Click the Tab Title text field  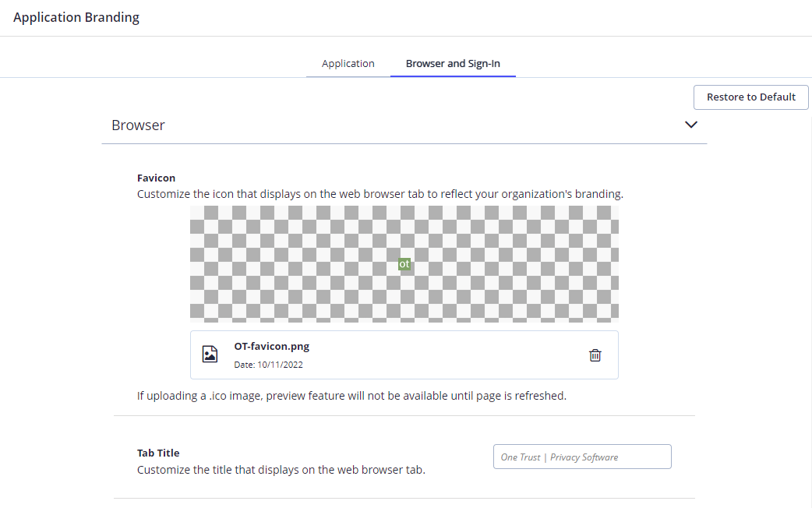(582, 457)
